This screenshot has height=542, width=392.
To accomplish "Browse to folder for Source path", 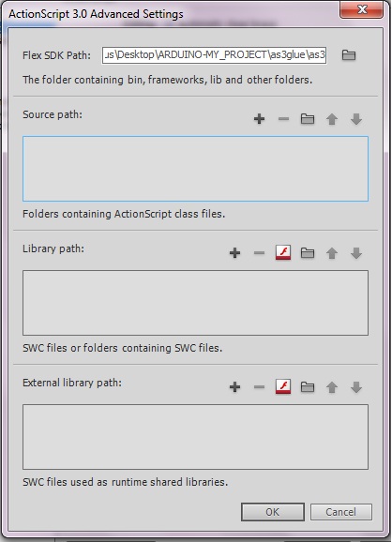I will (x=308, y=119).
